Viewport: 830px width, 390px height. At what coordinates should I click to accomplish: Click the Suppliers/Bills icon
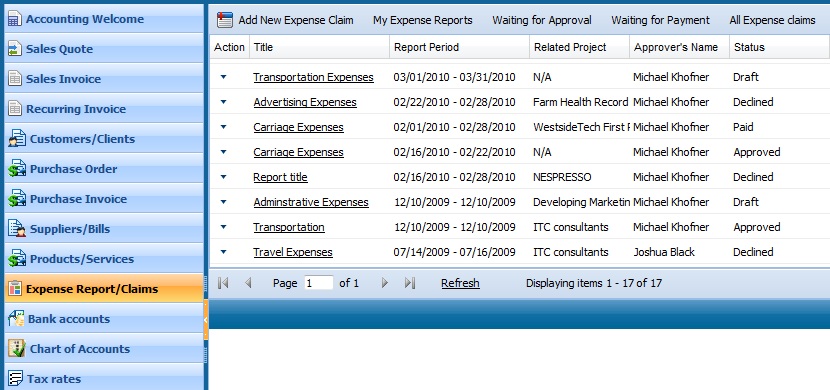pos(16,229)
